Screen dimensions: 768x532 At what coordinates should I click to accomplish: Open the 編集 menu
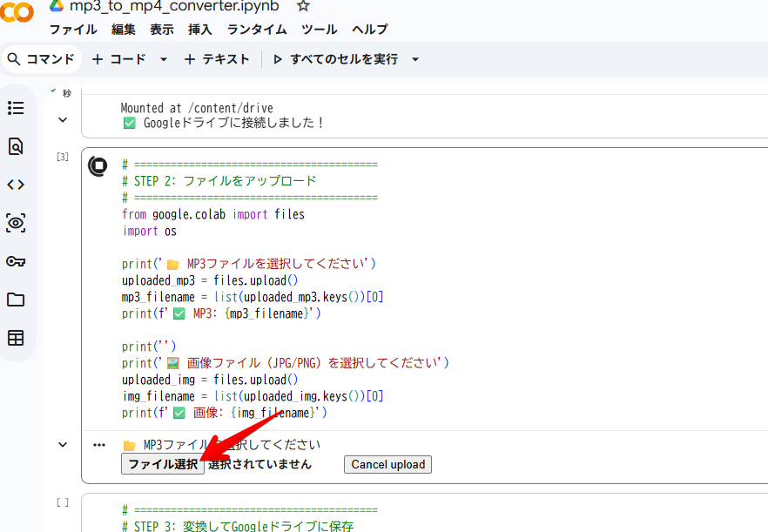pos(124,30)
